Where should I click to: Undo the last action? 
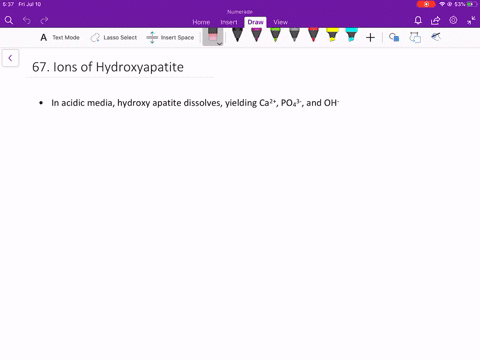point(27,20)
